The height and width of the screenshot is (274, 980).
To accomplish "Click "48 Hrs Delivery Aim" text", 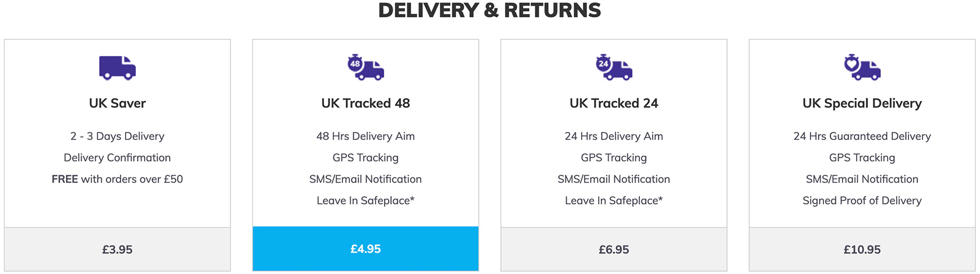I will pos(366,136).
